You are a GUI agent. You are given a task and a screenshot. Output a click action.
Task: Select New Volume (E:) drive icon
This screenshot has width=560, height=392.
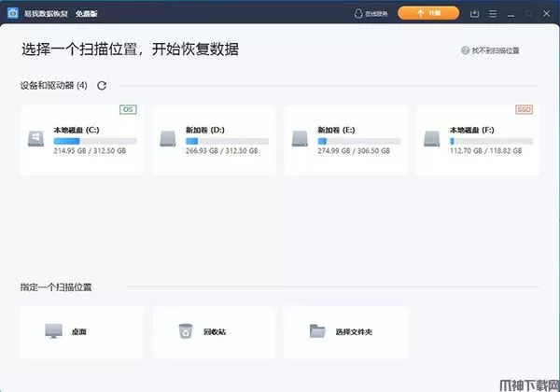[300, 139]
